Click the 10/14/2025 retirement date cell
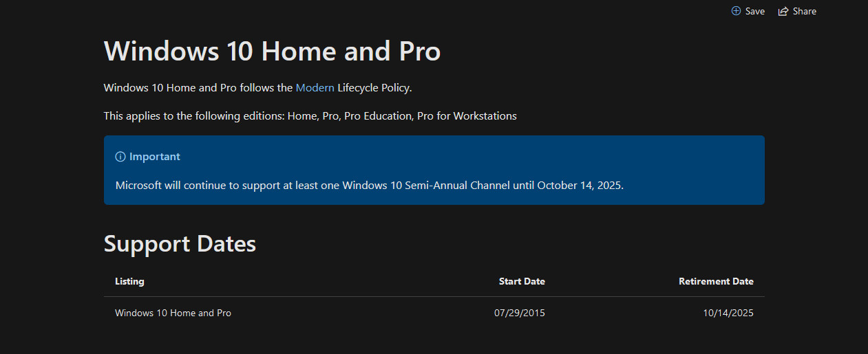 [728, 313]
